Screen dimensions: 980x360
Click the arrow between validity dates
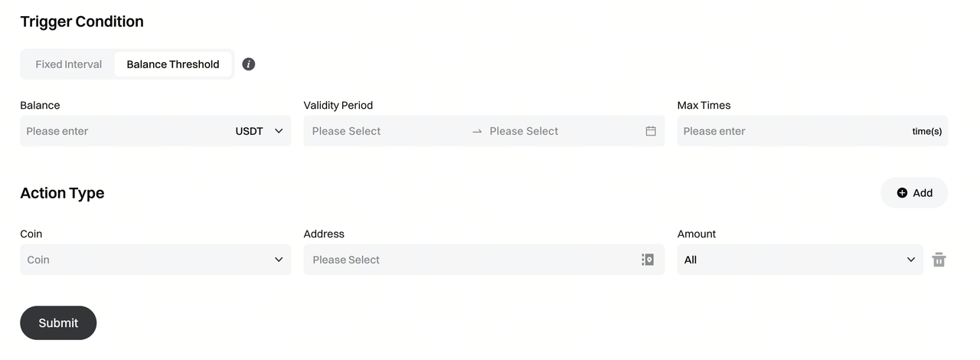(x=477, y=132)
